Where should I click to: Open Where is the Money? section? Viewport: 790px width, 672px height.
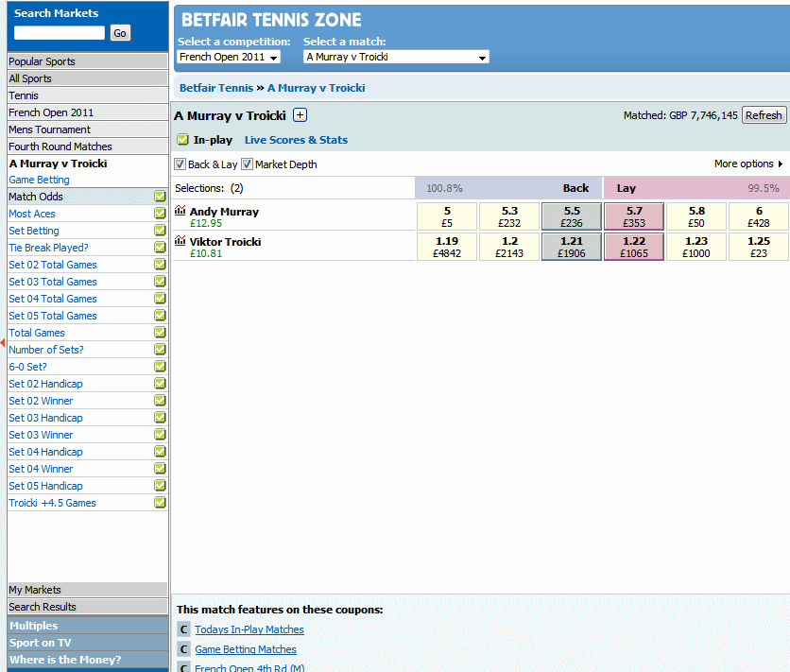tap(88, 660)
